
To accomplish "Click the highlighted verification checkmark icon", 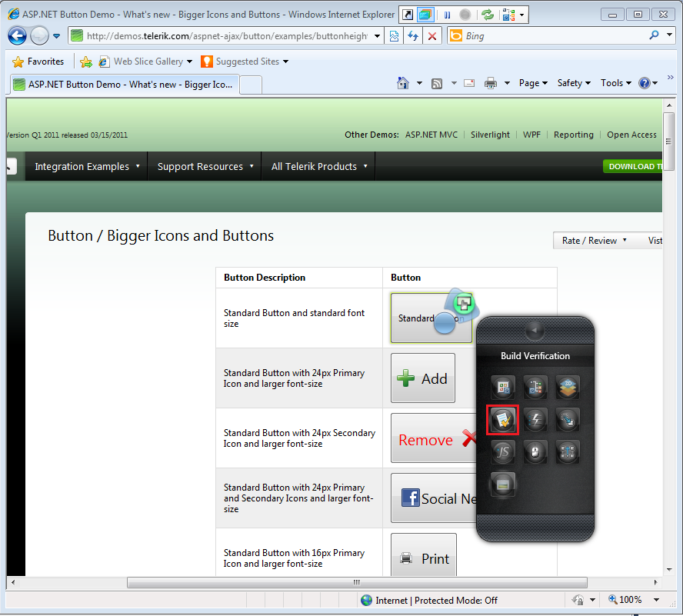I will (x=503, y=420).
